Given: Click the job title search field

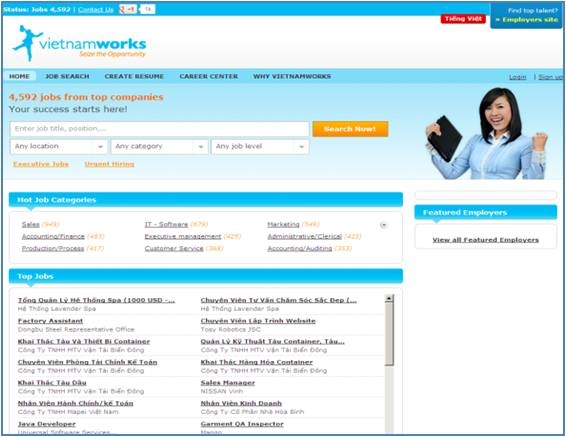Looking at the screenshot, I should 160,129.
